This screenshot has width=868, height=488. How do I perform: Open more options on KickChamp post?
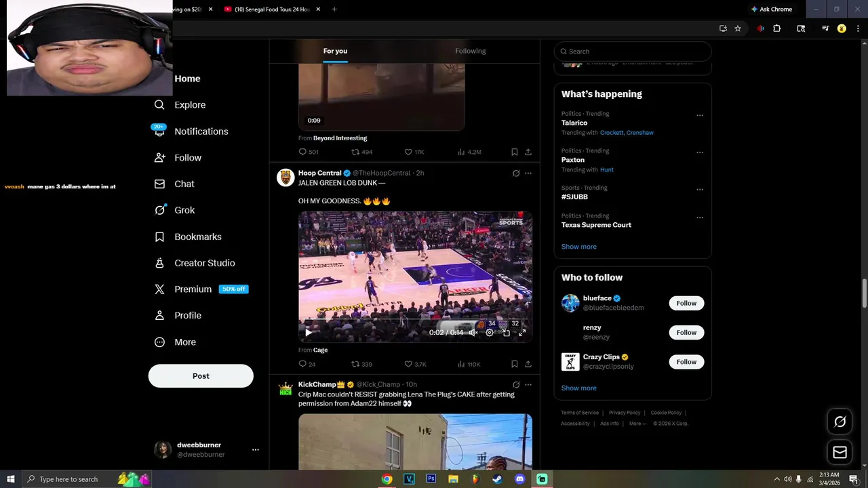coord(528,385)
